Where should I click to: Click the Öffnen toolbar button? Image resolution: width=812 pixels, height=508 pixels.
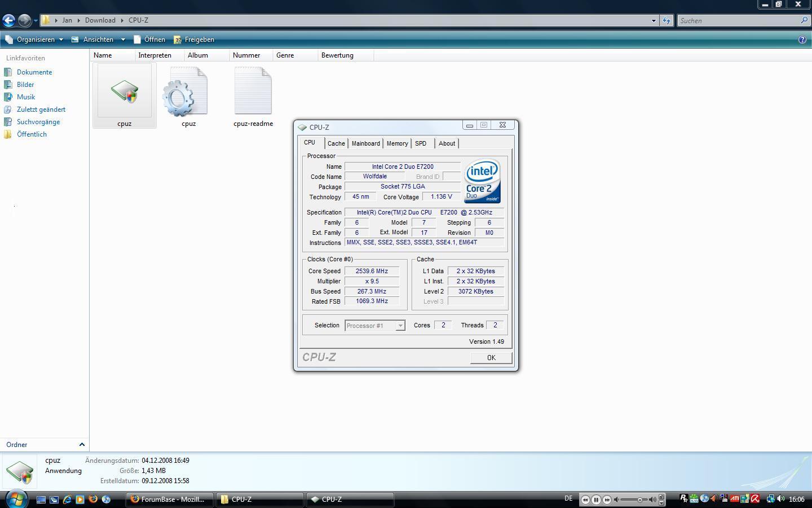pos(149,40)
